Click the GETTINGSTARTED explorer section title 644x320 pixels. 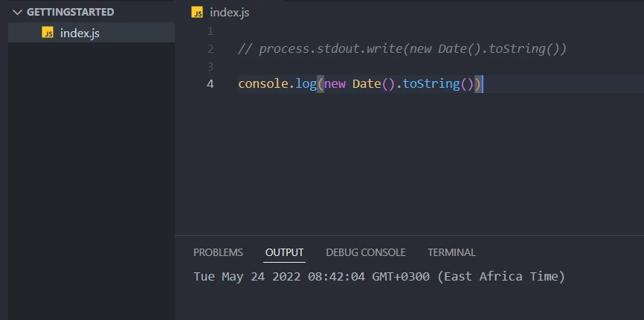(x=71, y=13)
